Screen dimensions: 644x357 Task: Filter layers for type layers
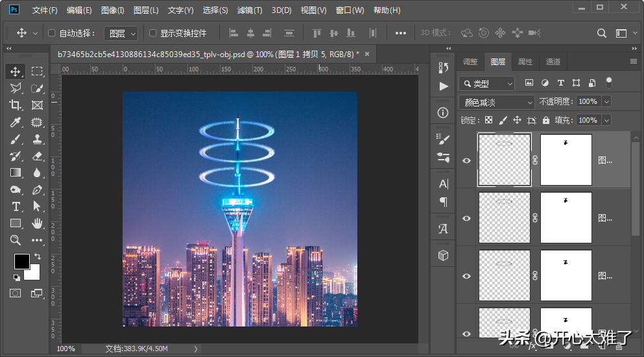(560, 83)
